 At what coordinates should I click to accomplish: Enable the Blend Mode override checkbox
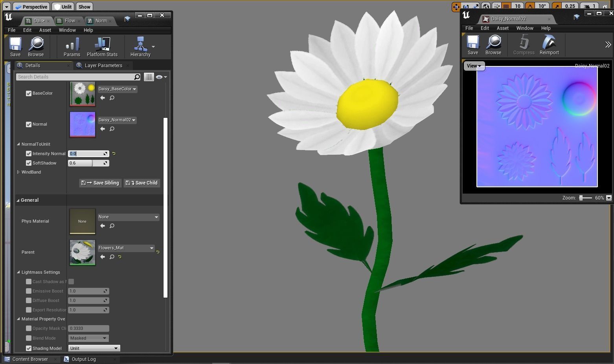(29, 338)
